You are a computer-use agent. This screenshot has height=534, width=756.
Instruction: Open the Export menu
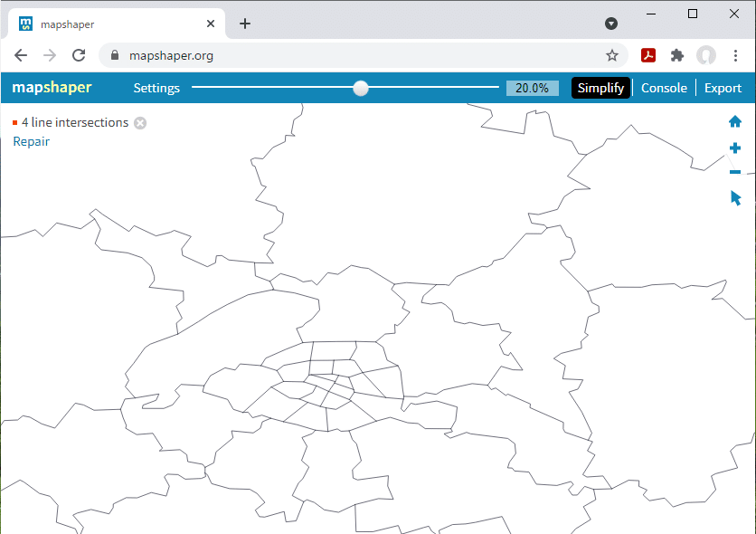723,88
